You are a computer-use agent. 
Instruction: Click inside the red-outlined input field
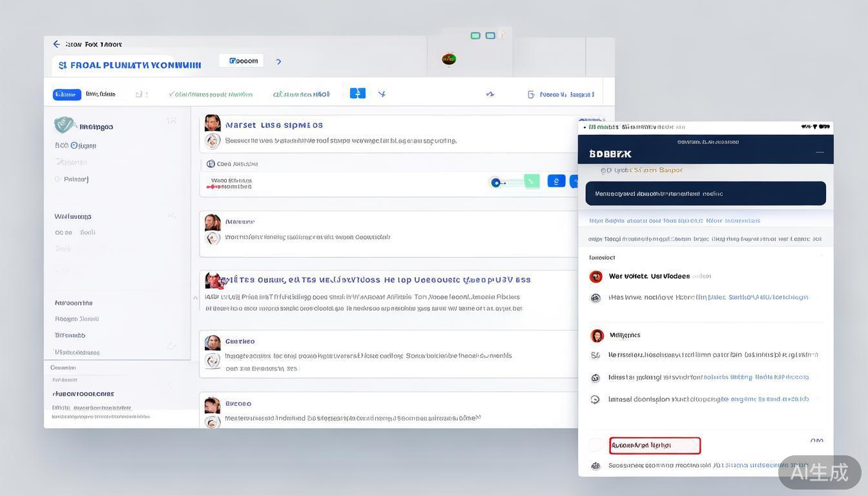pyautogui.click(x=654, y=446)
